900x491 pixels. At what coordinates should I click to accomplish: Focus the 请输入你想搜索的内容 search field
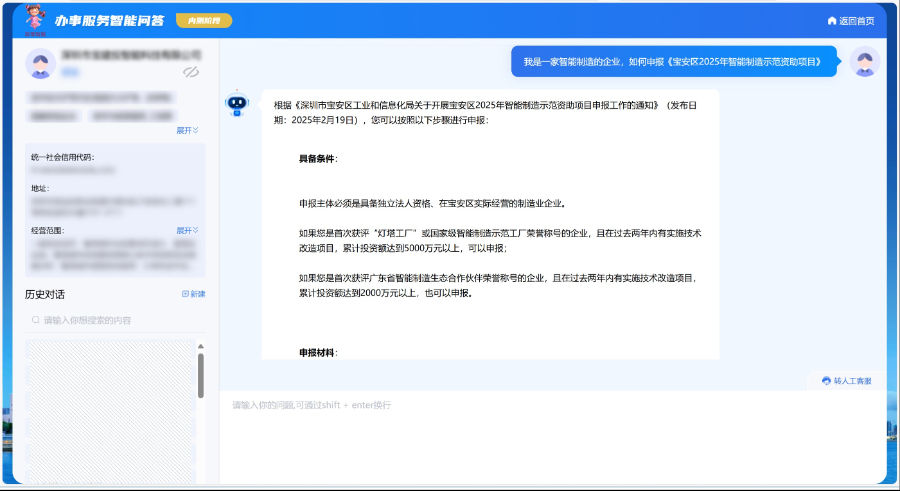point(115,320)
